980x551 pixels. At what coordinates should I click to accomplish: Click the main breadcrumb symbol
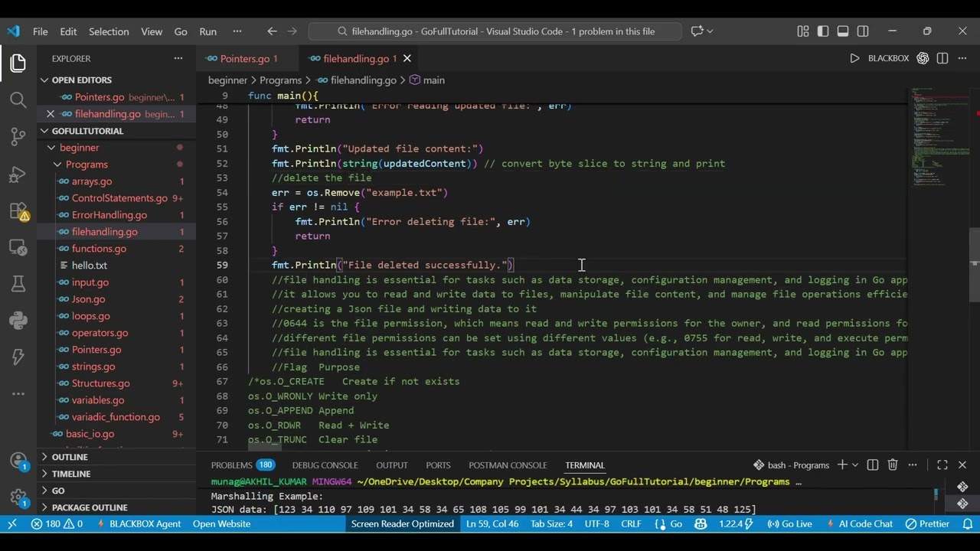pos(427,80)
